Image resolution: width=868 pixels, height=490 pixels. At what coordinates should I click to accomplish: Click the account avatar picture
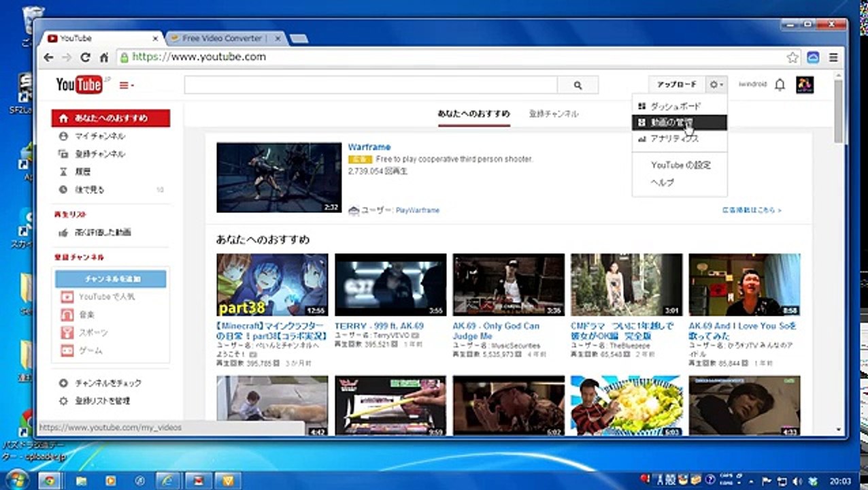click(x=805, y=84)
